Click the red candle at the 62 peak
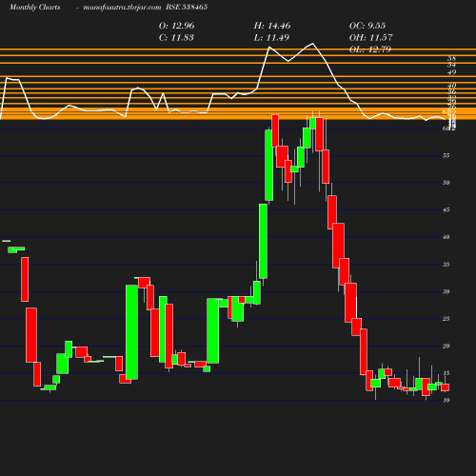 pyautogui.click(x=275, y=130)
